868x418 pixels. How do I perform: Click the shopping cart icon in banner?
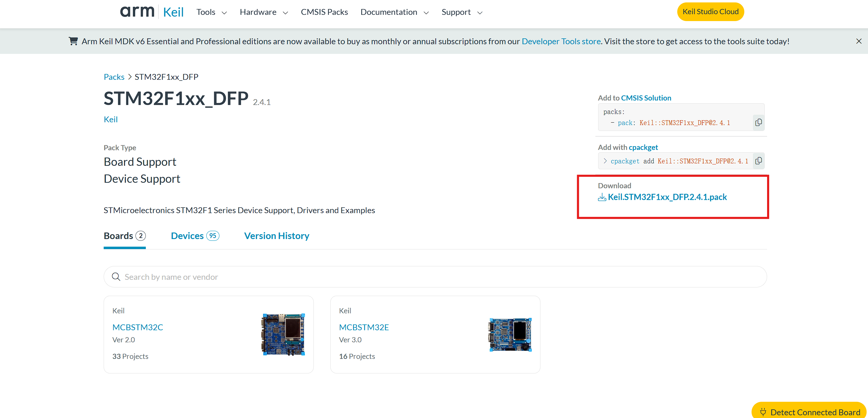(x=73, y=41)
